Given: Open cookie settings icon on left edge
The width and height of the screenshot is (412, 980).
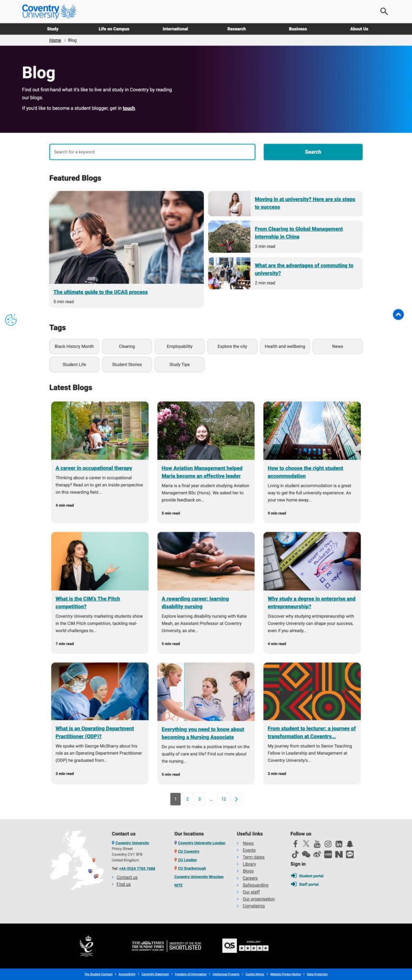Looking at the screenshot, I should click(x=11, y=320).
